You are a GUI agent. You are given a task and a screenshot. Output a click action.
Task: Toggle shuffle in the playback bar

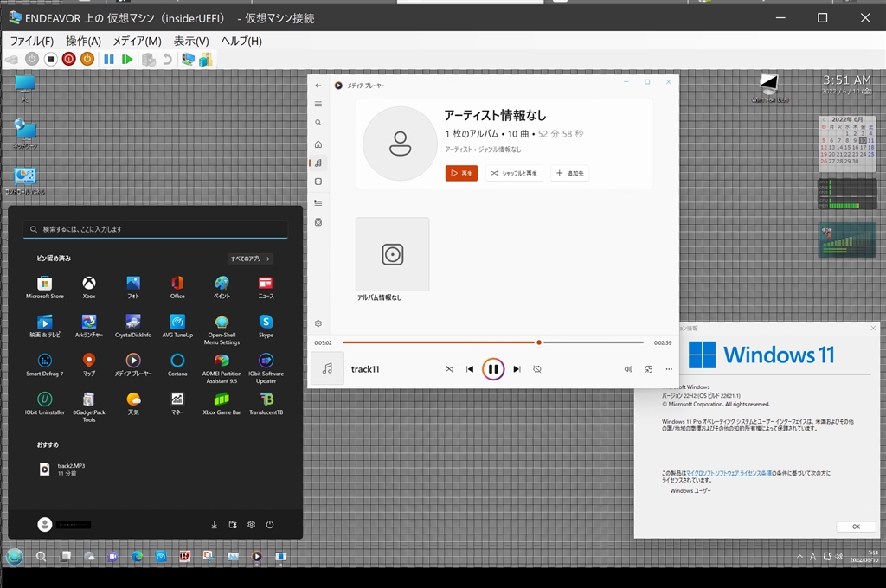coord(449,369)
